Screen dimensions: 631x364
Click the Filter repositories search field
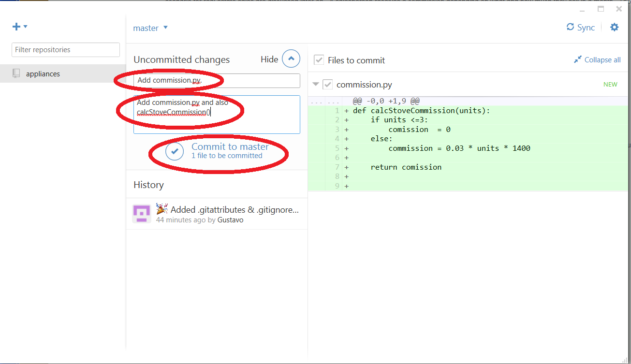(x=66, y=50)
